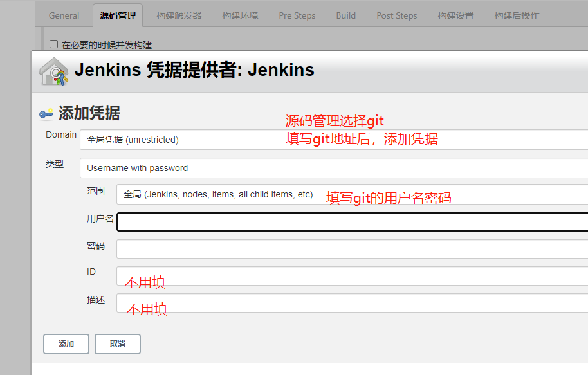Click the 取消 button

tap(118, 344)
